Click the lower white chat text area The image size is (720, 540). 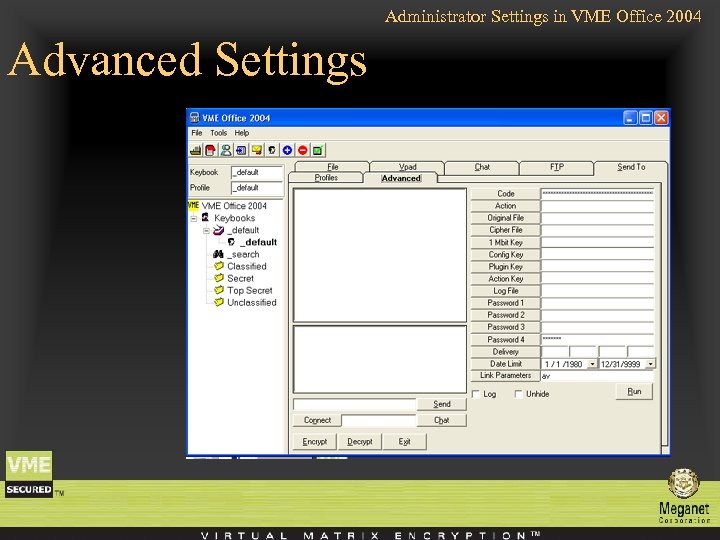pyautogui.click(x=380, y=360)
